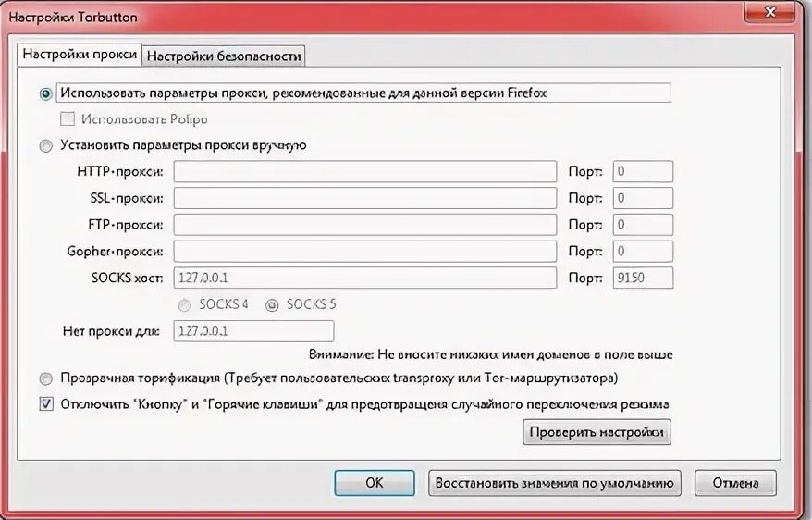
Task: Tick the Использовать Polipo checkbox
Action: pyautogui.click(x=68, y=119)
